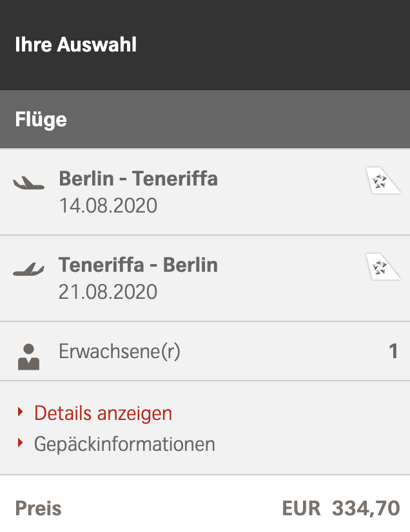Screen dimensions: 410x532
Task: Show Gepäckinformationen
Action: coord(124,444)
